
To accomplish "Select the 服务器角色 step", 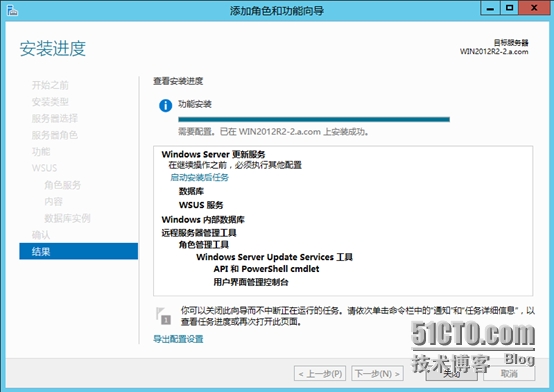I will click(55, 135).
